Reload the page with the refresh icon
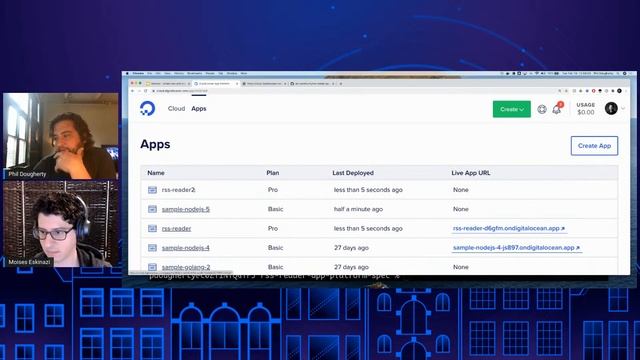The width and height of the screenshot is (640, 360). (146, 91)
